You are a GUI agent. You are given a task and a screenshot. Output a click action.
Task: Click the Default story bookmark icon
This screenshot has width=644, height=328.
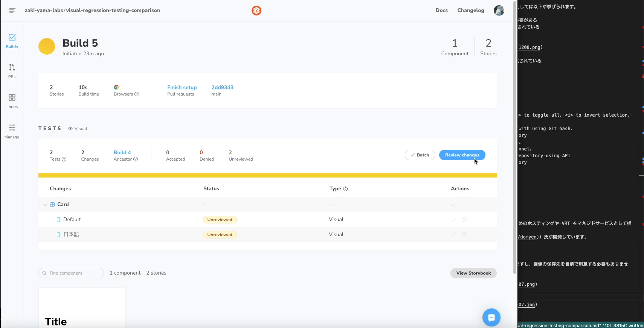point(58,220)
